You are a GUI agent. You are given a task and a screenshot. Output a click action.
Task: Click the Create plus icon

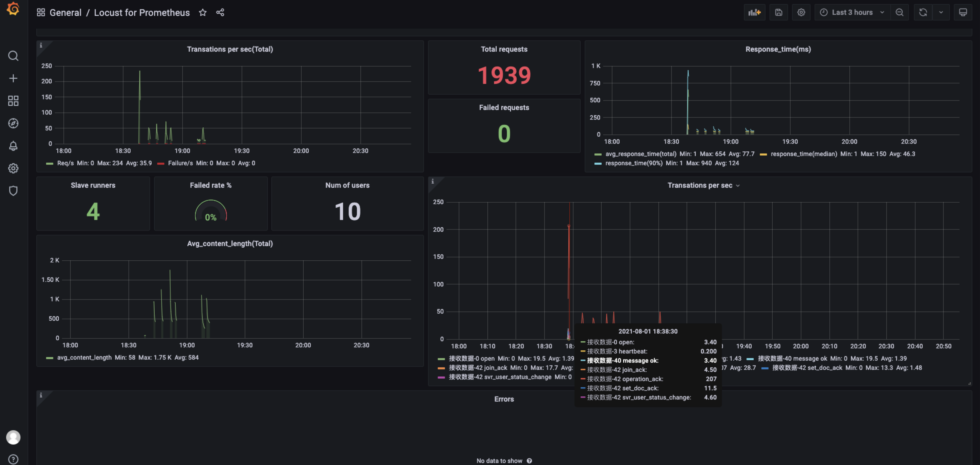coord(13,78)
